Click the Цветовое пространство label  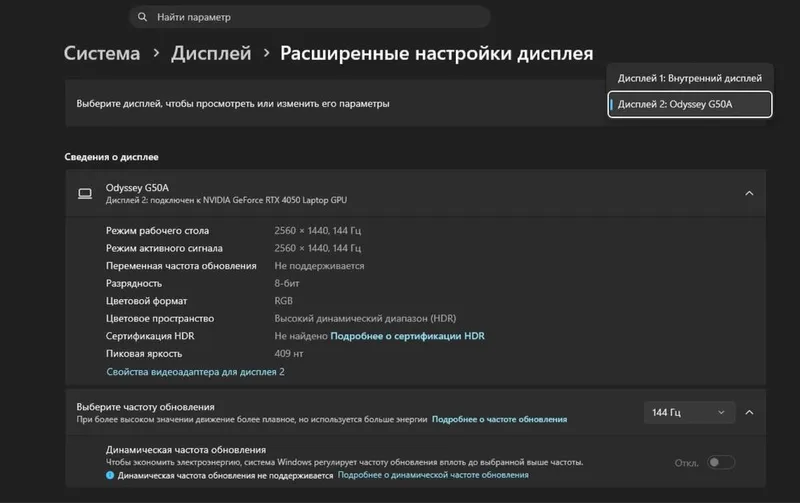pyautogui.click(x=160, y=318)
